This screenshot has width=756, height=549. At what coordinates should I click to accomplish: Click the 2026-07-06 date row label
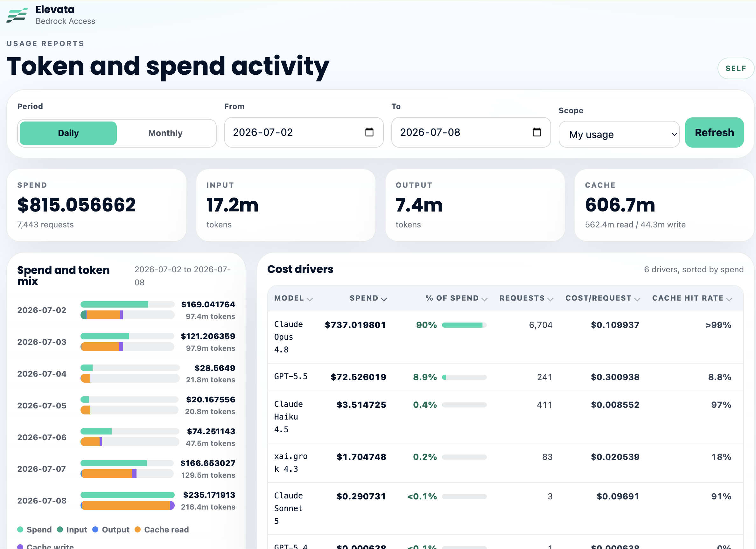click(42, 437)
